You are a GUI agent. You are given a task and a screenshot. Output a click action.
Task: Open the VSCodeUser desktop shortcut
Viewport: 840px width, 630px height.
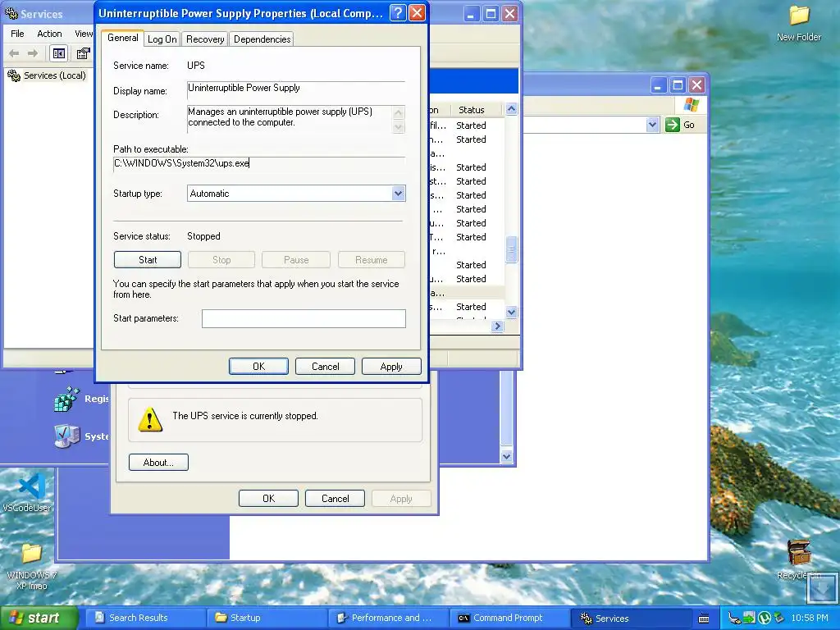click(x=27, y=492)
